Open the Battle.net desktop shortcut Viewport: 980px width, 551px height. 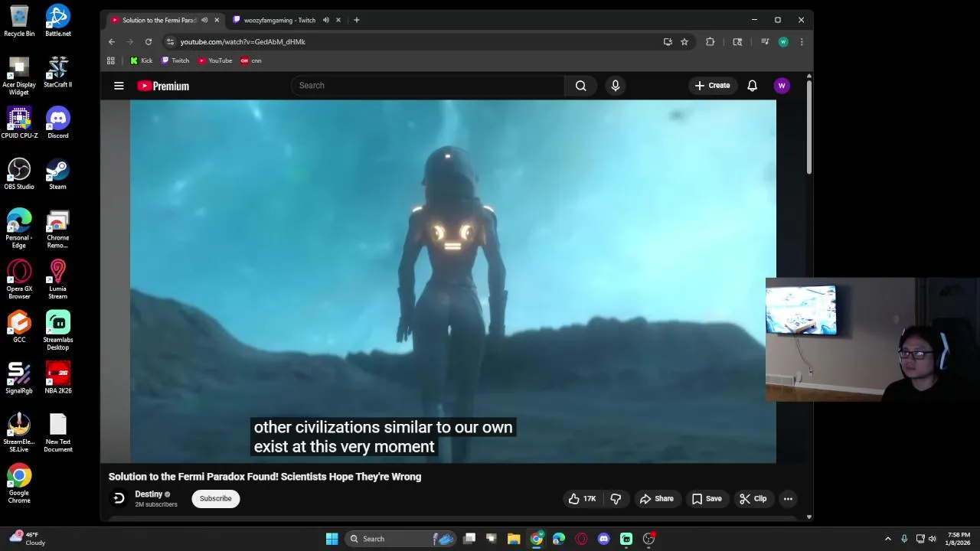[57, 21]
